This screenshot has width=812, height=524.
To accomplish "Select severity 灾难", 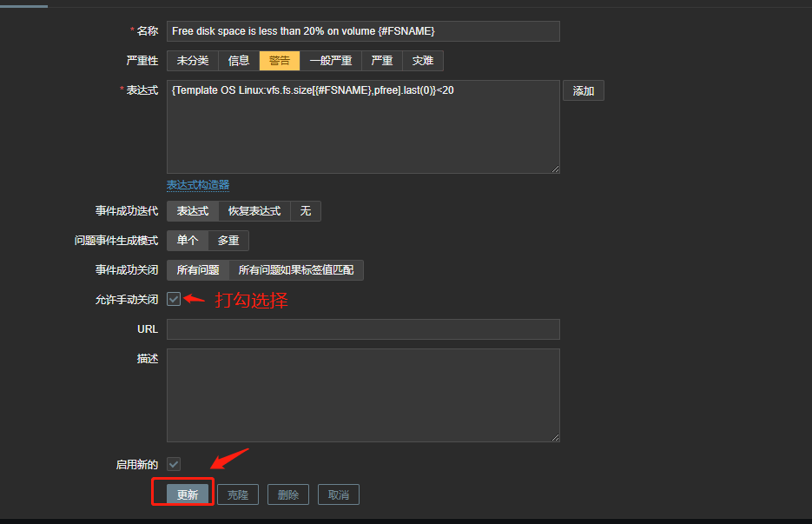I will (x=423, y=61).
